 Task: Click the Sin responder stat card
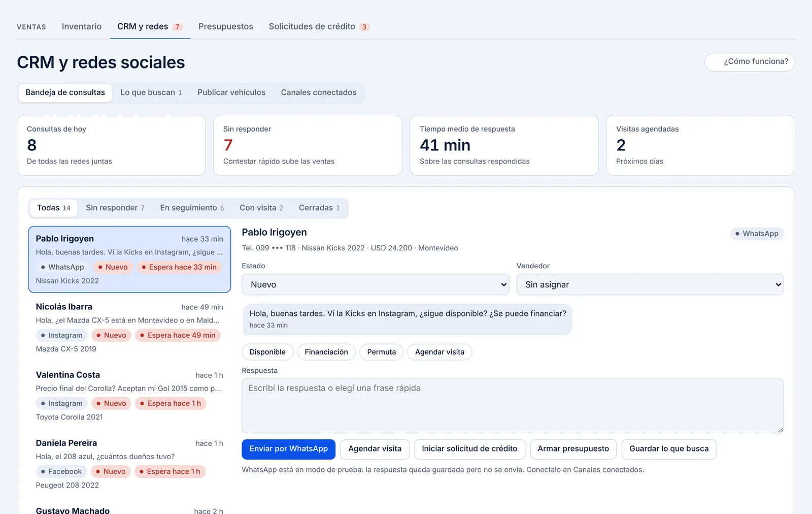coord(308,145)
